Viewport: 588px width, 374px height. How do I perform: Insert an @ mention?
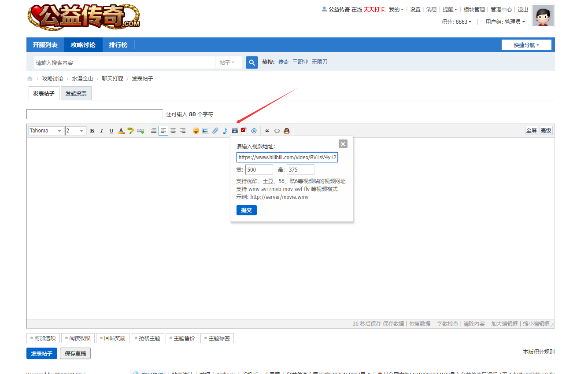253,130
